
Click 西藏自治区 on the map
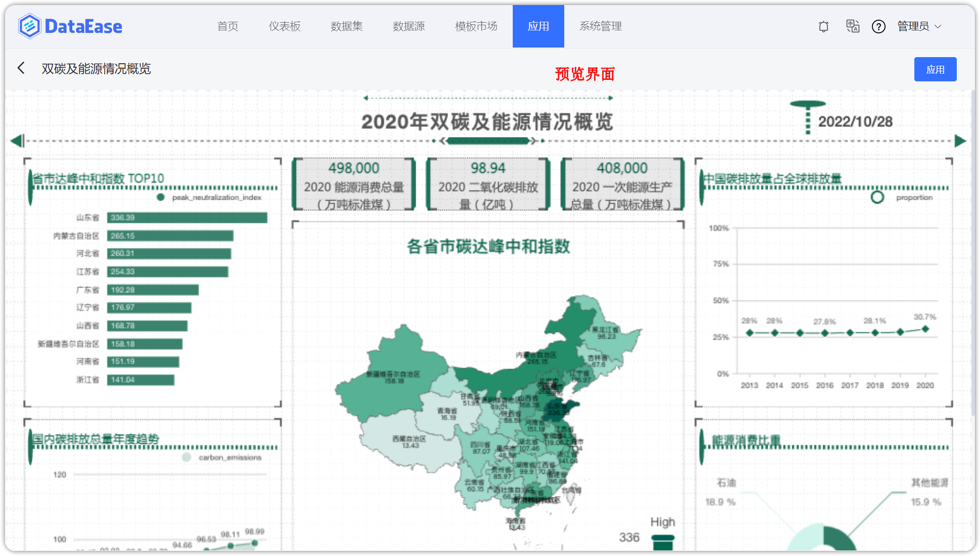pos(410,442)
